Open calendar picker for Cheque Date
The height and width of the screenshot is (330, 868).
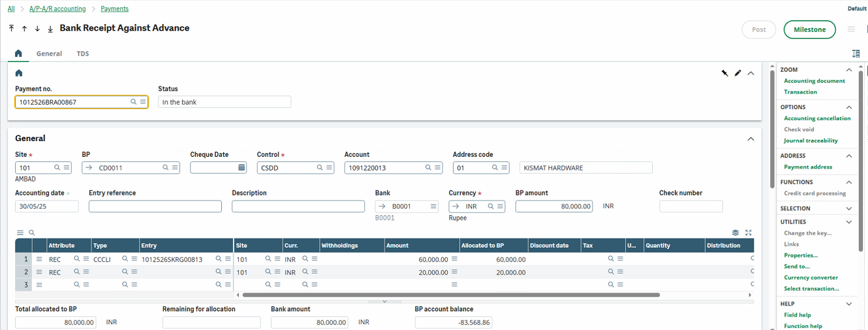241,168
